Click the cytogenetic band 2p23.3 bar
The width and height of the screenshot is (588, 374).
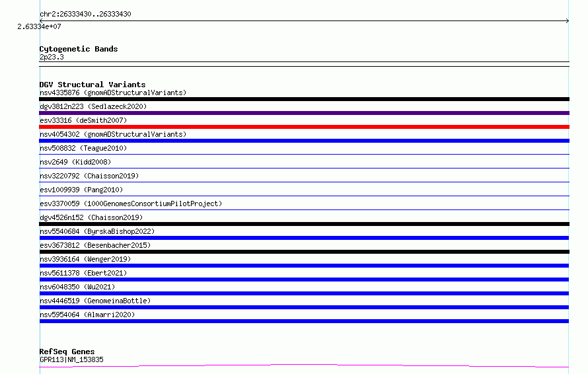point(304,64)
